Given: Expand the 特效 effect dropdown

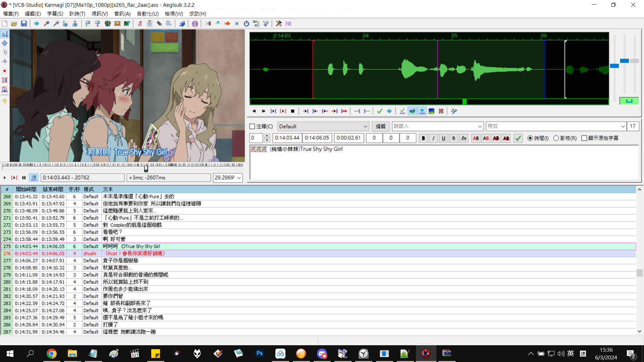Looking at the screenshot, I should click(623, 126).
